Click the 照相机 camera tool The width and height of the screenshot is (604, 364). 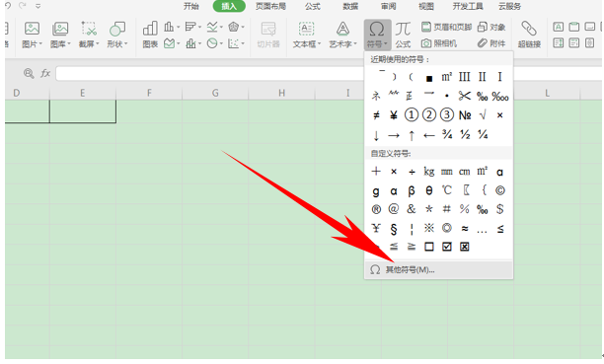[439, 43]
